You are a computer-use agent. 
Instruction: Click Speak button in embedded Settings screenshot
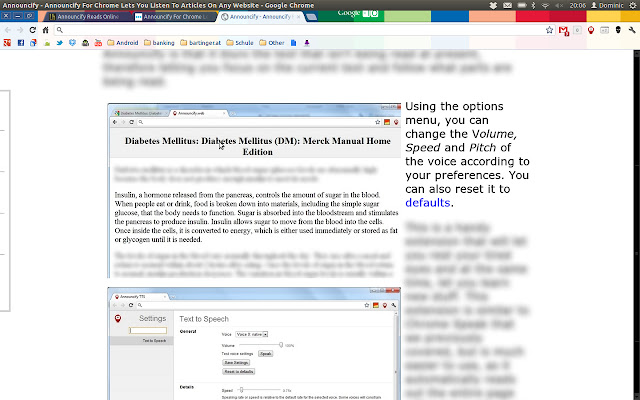pos(265,354)
